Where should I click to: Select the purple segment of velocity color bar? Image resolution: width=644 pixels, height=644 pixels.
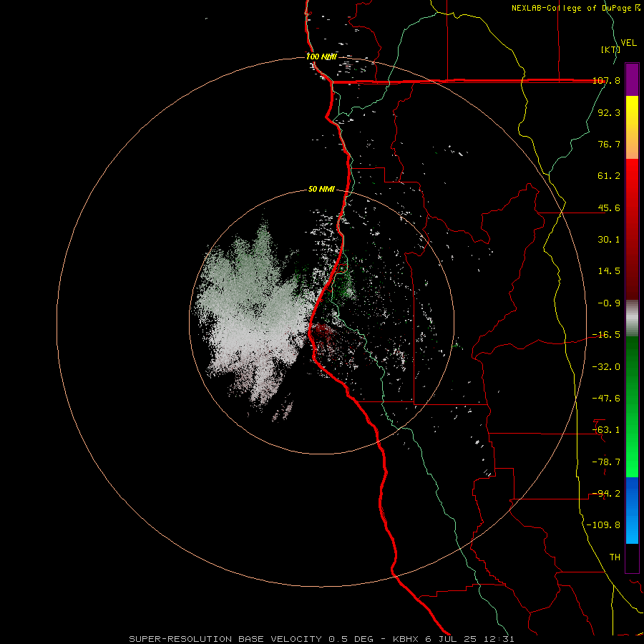(632, 79)
